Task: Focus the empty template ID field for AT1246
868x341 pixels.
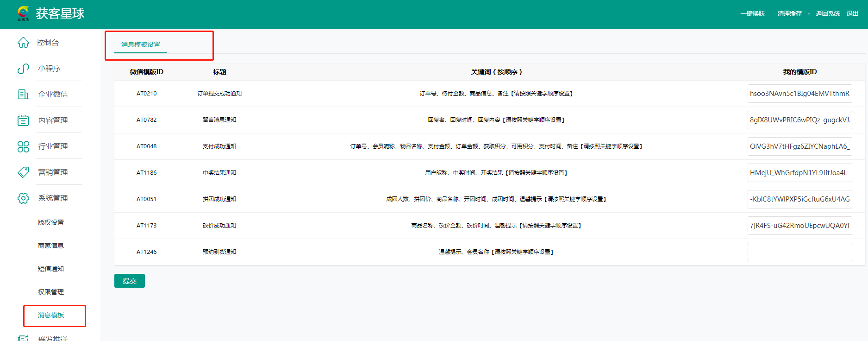Action: tap(799, 252)
